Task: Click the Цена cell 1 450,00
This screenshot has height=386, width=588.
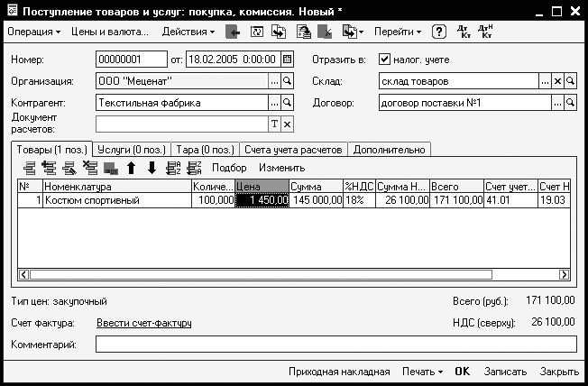Action: (x=262, y=200)
